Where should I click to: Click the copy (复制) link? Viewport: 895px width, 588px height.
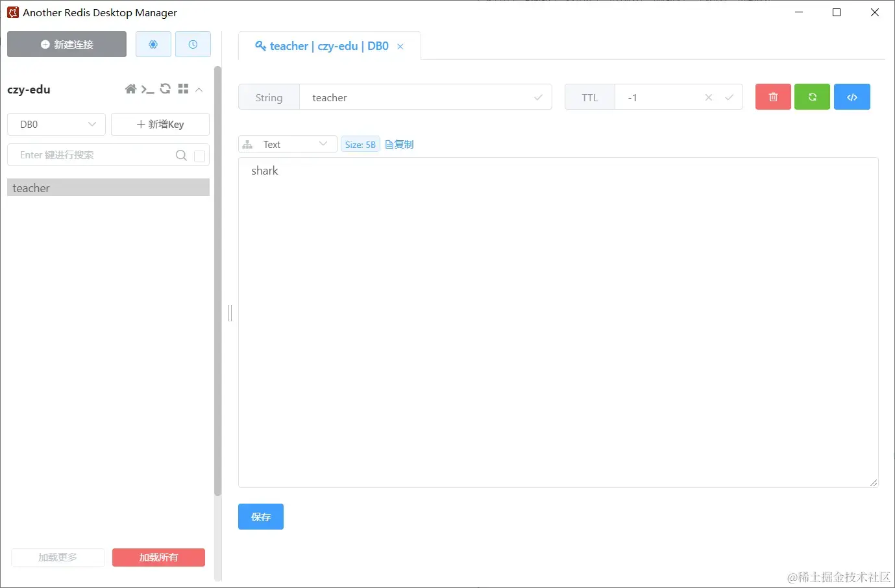click(399, 144)
